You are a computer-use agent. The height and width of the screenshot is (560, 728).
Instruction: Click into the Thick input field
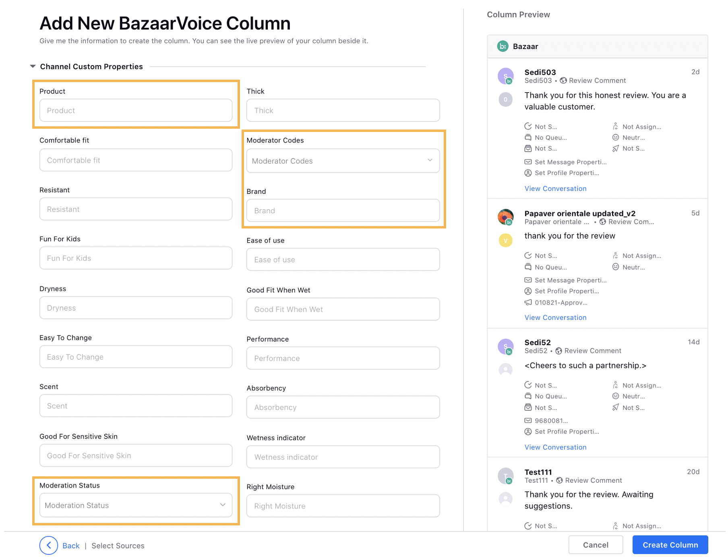coord(343,110)
